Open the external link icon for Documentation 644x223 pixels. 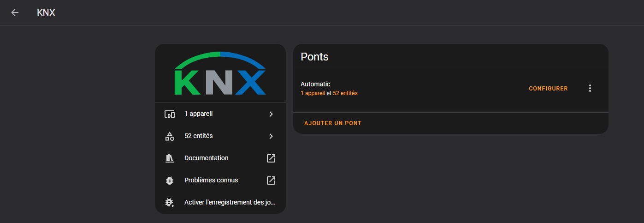coord(271,158)
